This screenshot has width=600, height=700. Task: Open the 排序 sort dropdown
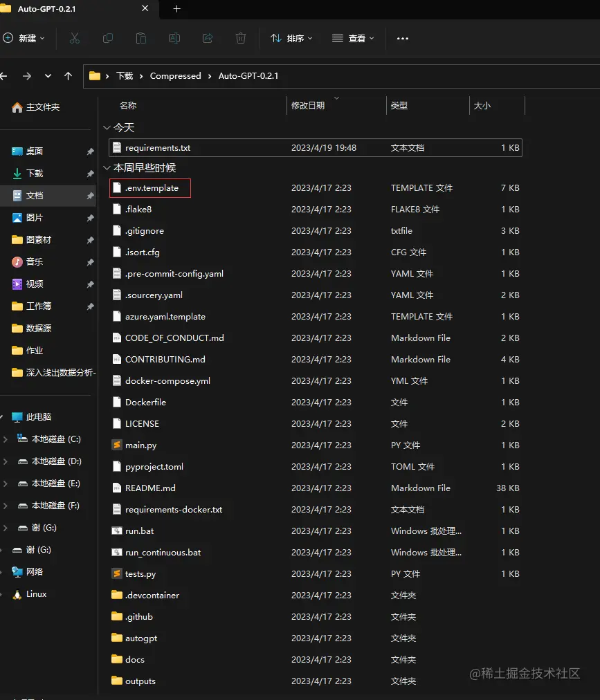(291, 39)
